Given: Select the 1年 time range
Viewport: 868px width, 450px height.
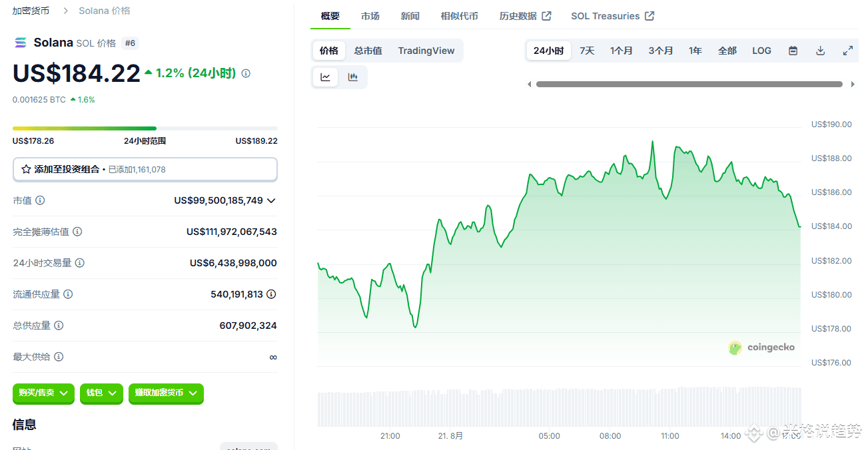Looking at the screenshot, I should point(695,51).
